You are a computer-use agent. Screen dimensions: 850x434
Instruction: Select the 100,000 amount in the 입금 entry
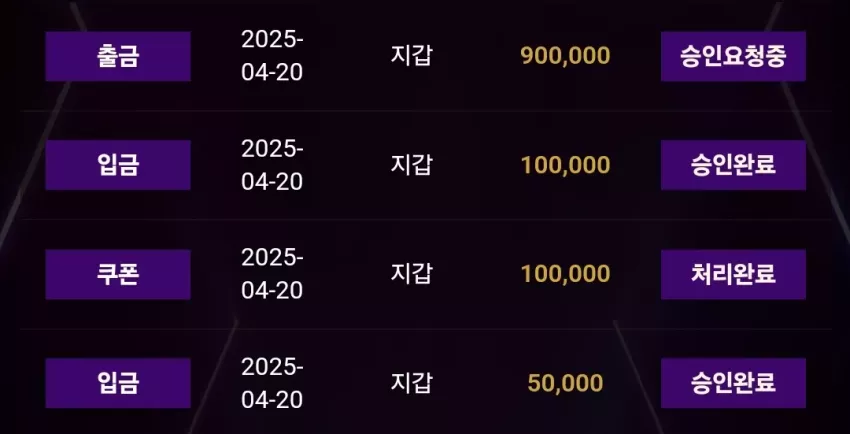(565, 165)
